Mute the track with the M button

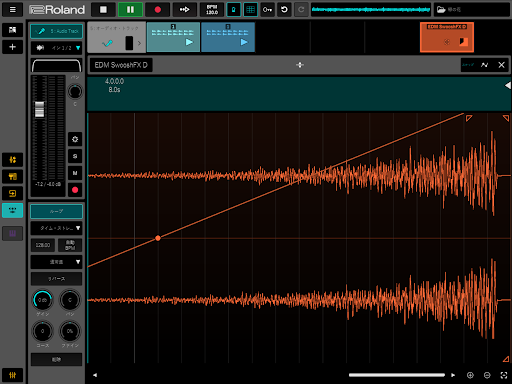click(x=75, y=173)
